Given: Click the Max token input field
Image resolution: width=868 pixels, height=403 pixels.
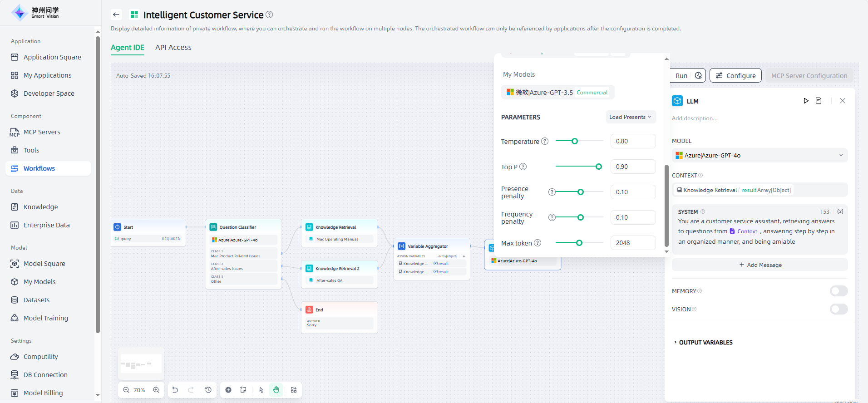Looking at the screenshot, I should [632, 243].
